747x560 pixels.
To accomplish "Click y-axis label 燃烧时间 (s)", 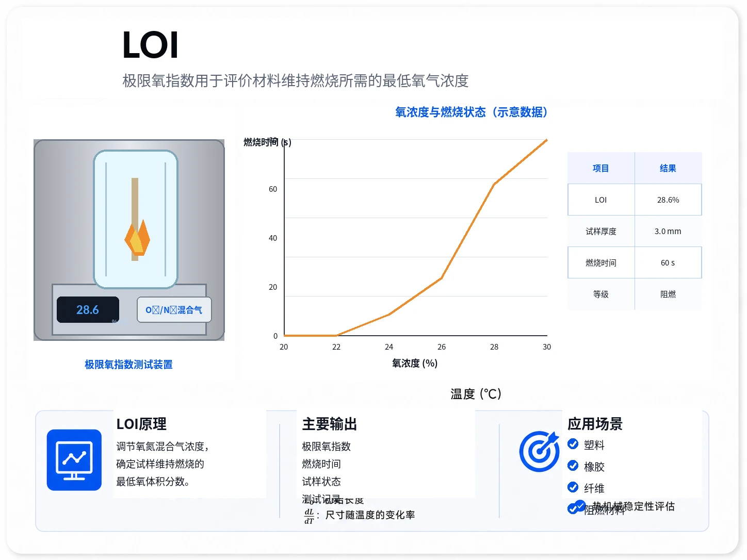I will [x=267, y=142].
